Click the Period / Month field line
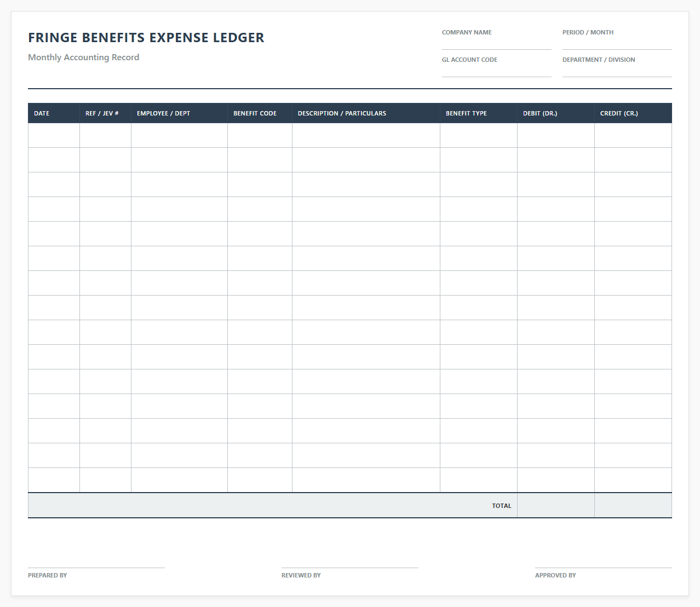Viewport: 700px width, 607px height. click(617, 44)
